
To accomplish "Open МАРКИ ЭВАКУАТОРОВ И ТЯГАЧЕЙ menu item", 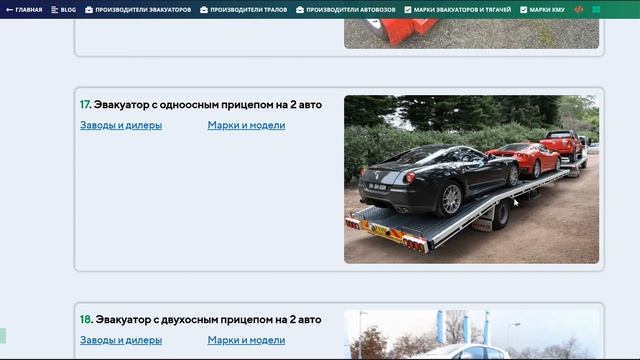I will coord(458,9).
